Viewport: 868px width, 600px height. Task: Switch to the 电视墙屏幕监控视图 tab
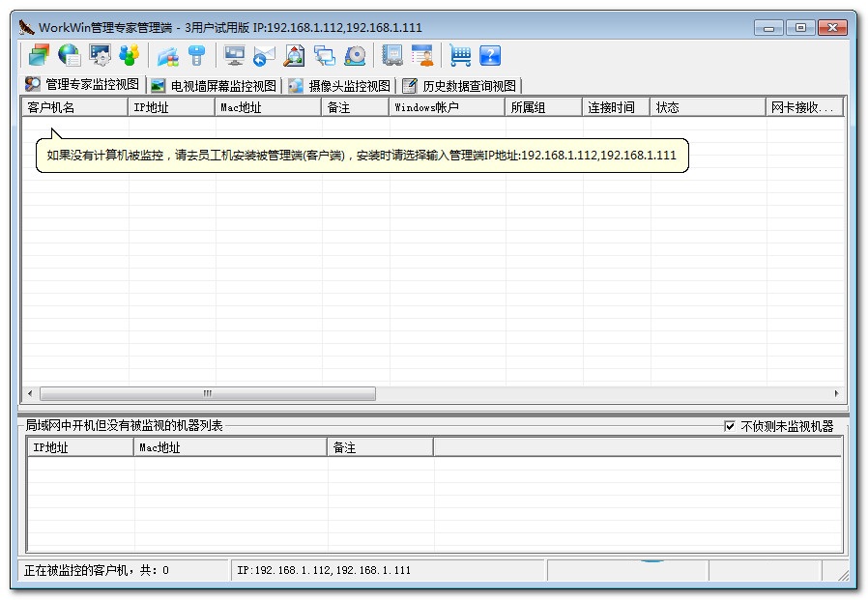(213, 84)
